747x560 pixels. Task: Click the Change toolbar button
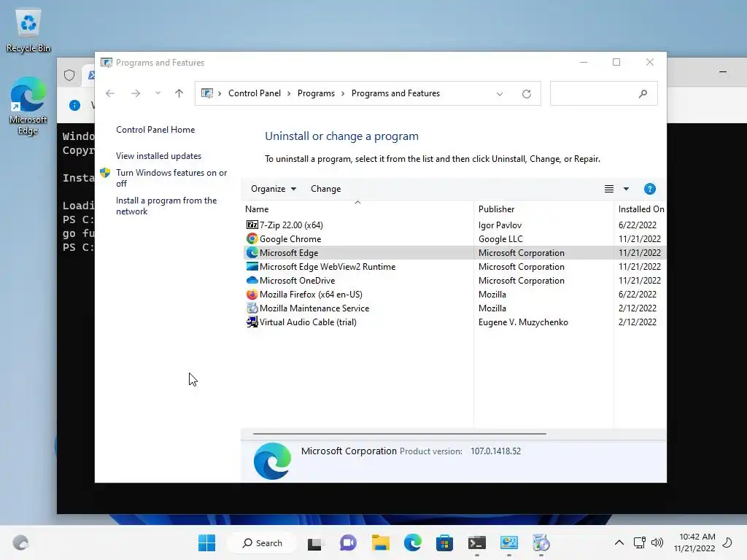click(326, 189)
